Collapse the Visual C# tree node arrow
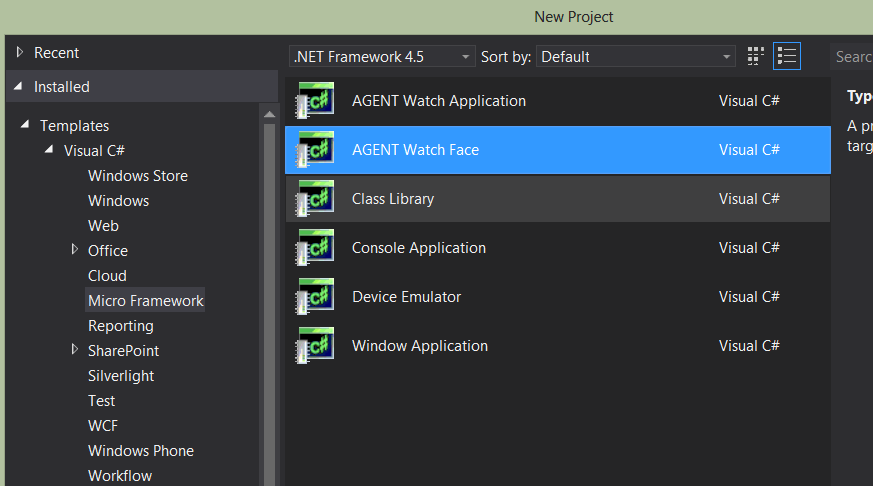Viewport: 873px width, 486px height. [49, 149]
